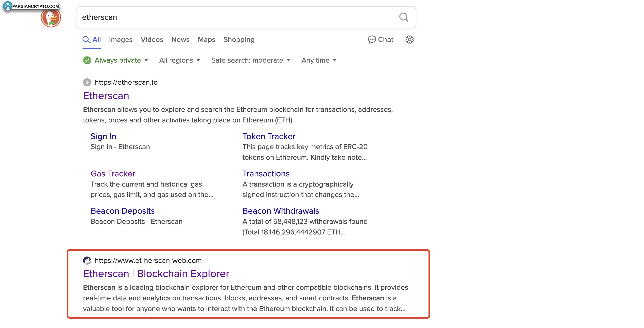Switch to the Maps tab
This screenshot has width=644, height=328.
(207, 40)
